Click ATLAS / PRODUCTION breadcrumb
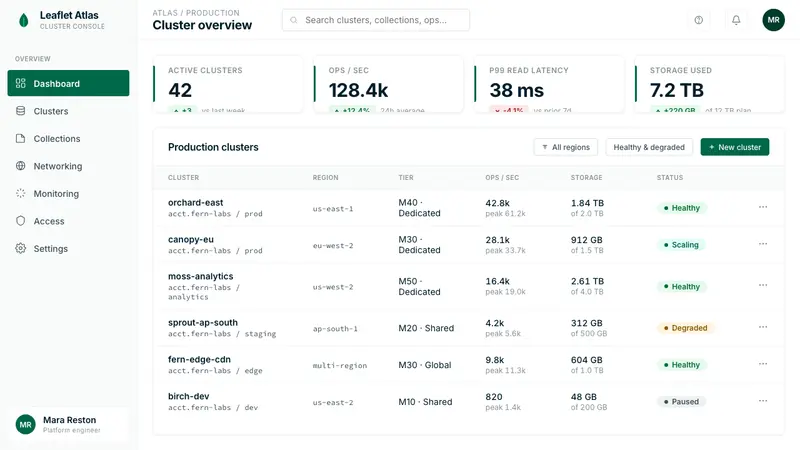800x450 pixels. tap(195, 13)
